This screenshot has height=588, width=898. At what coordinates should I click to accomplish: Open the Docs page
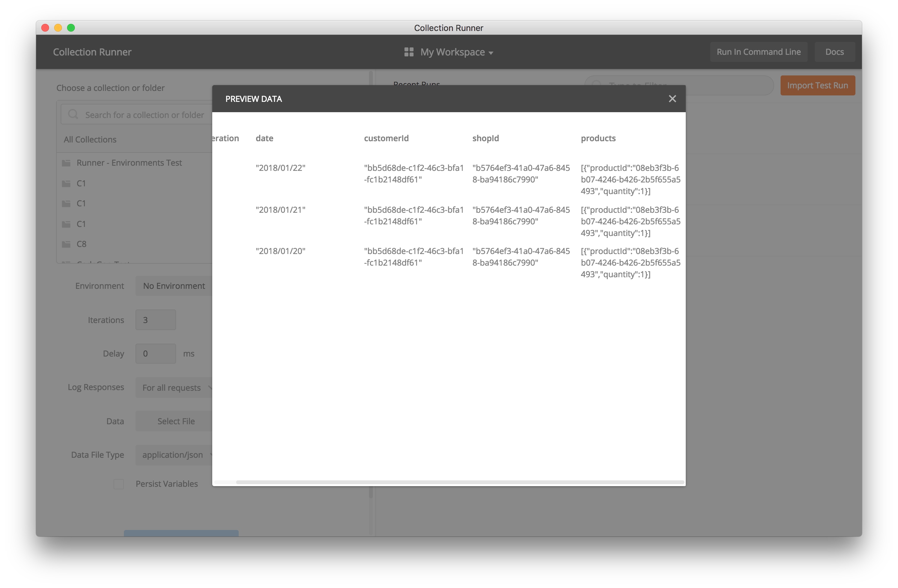834,52
